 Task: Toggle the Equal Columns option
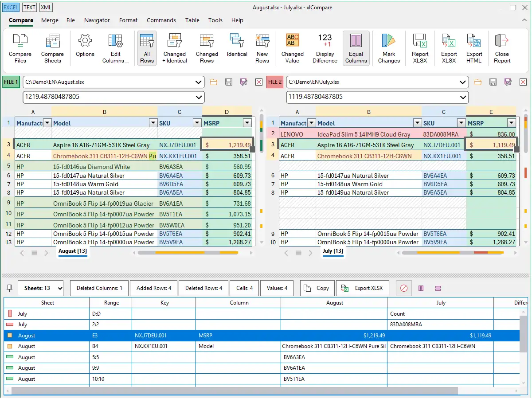[x=356, y=48]
